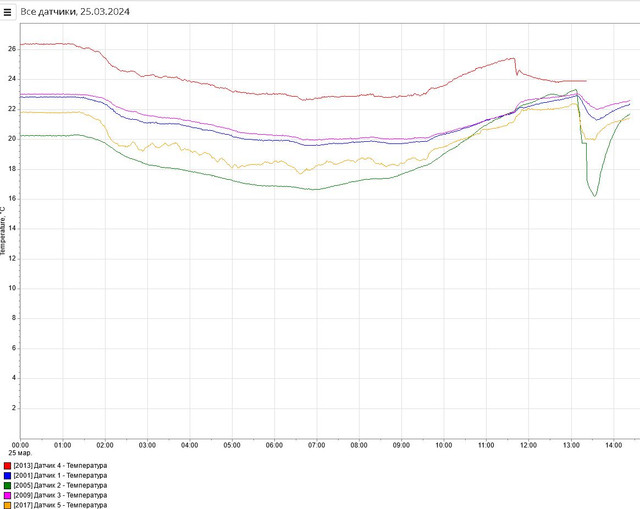Click the 12 value on temperature axis
Viewport: 640px width, 509px height.
point(12,258)
